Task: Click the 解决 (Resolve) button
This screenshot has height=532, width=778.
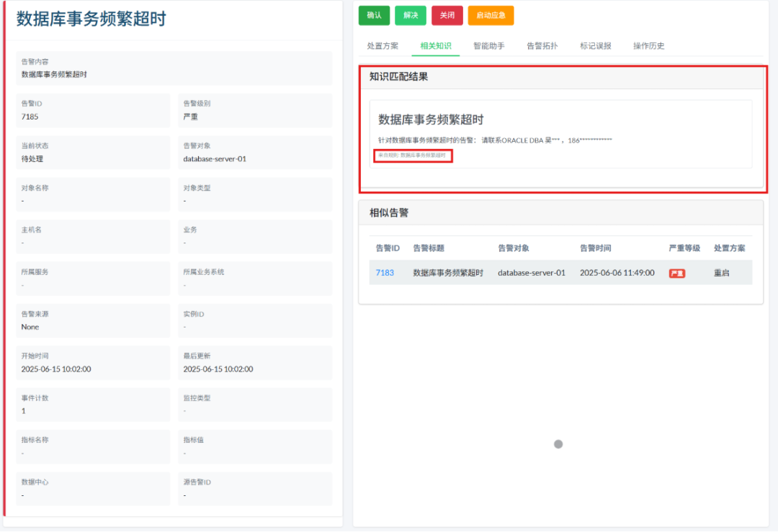Action: [411, 15]
